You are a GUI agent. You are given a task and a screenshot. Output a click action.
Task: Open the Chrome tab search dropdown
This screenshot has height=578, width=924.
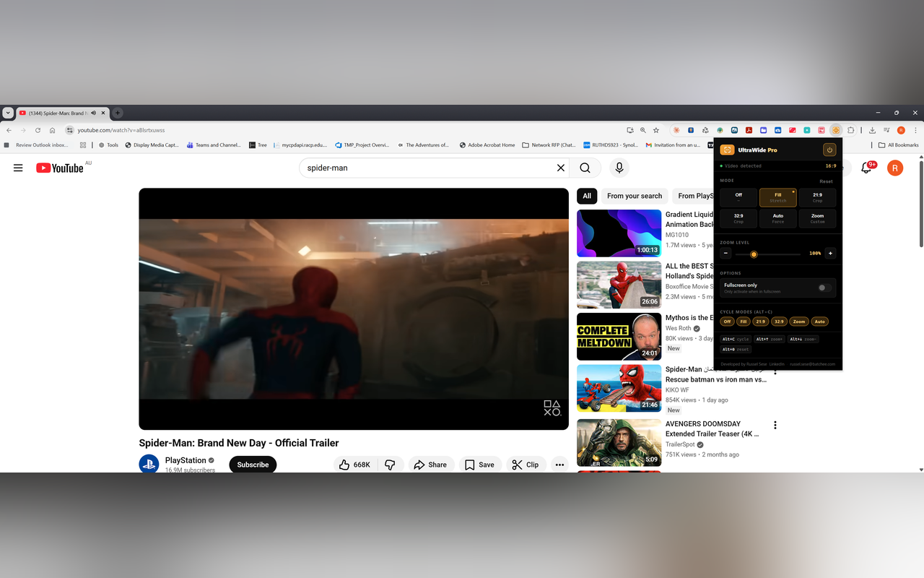[x=8, y=113]
